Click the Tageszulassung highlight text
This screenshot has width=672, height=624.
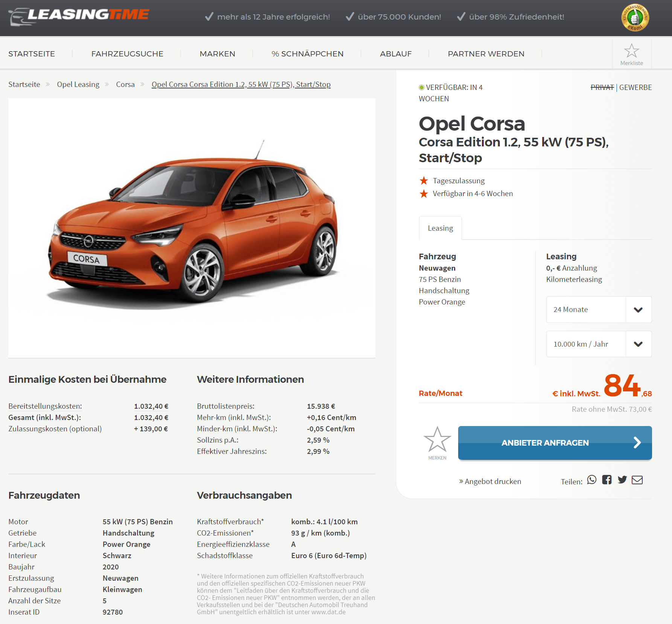click(x=459, y=181)
